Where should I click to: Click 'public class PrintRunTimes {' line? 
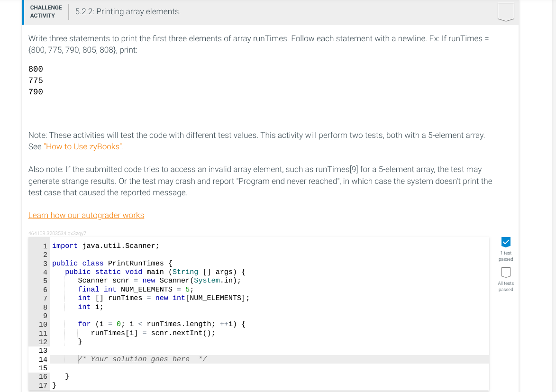click(x=112, y=263)
